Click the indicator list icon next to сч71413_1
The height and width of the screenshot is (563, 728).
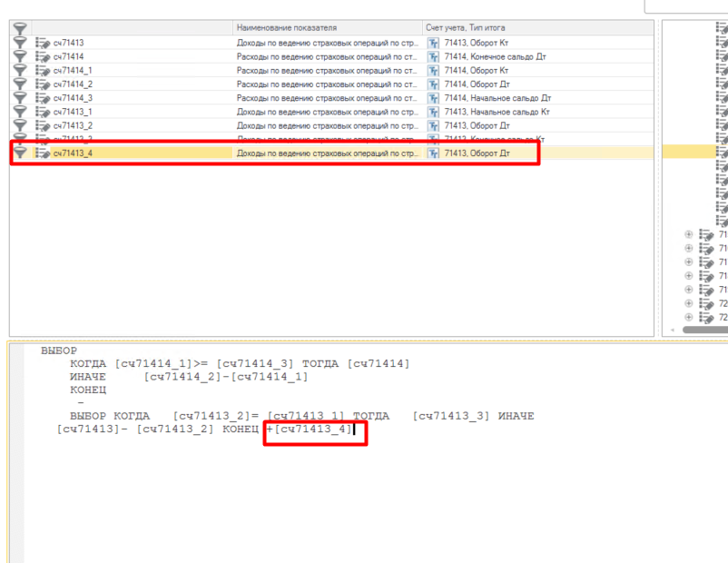point(42,112)
